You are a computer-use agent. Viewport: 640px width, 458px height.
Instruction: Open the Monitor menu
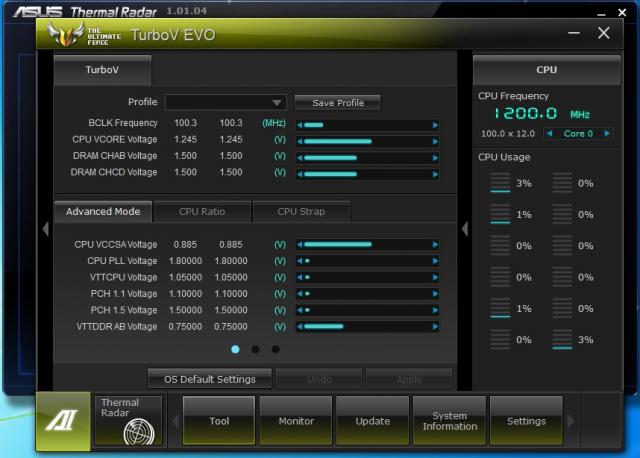tap(296, 421)
